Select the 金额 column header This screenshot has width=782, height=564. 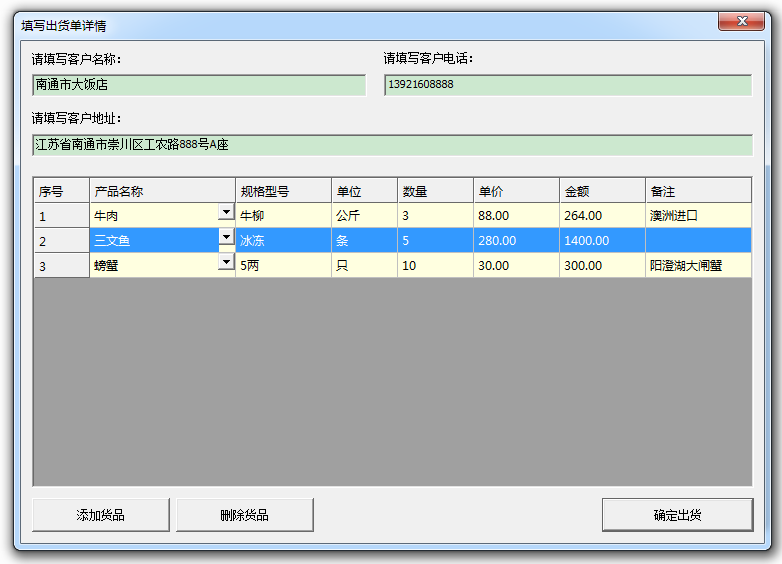pyautogui.click(x=602, y=191)
